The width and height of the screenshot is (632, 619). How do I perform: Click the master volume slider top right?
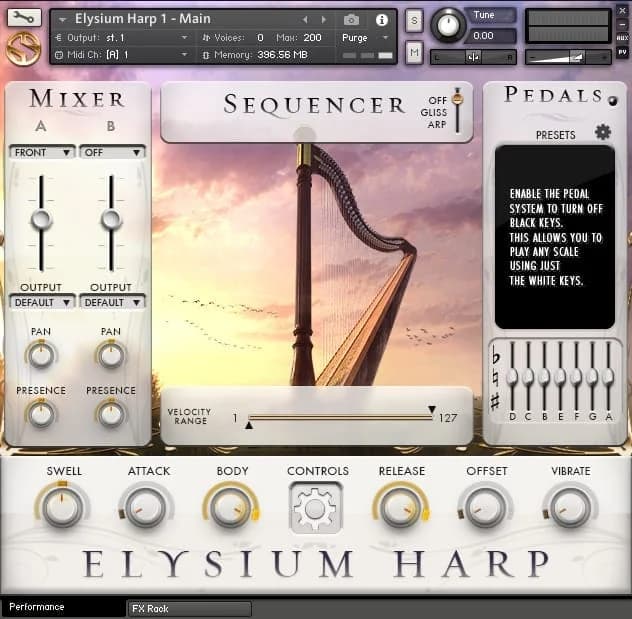(x=568, y=57)
